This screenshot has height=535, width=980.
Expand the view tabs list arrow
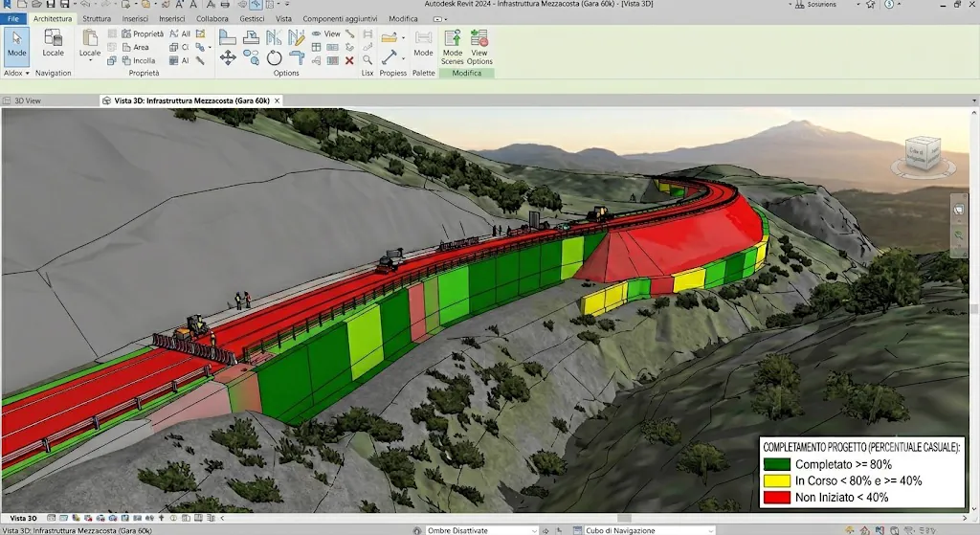[x=973, y=100]
